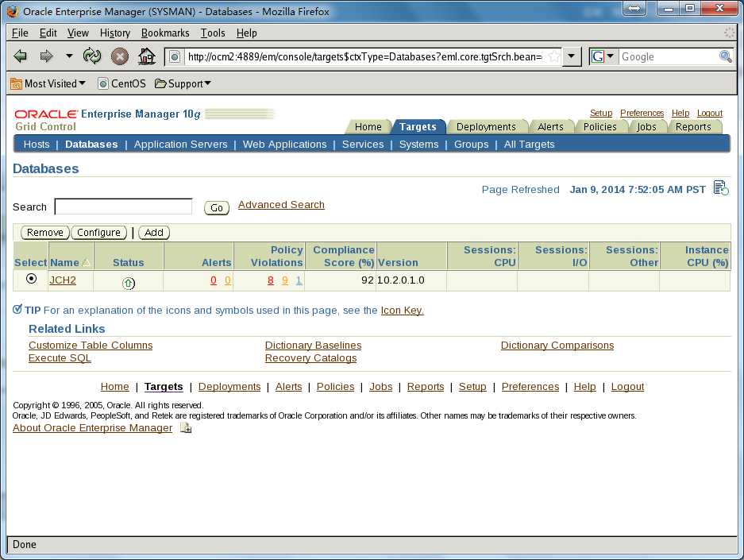
Task: Open the Dictionary Comparisons link
Action: pyautogui.click(x=557, y=345)
